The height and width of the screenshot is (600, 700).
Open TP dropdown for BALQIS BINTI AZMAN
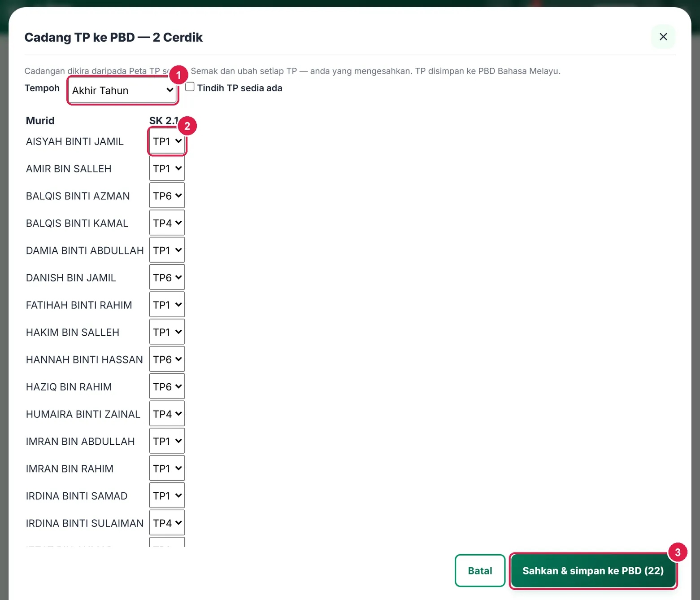coord(167,196)
